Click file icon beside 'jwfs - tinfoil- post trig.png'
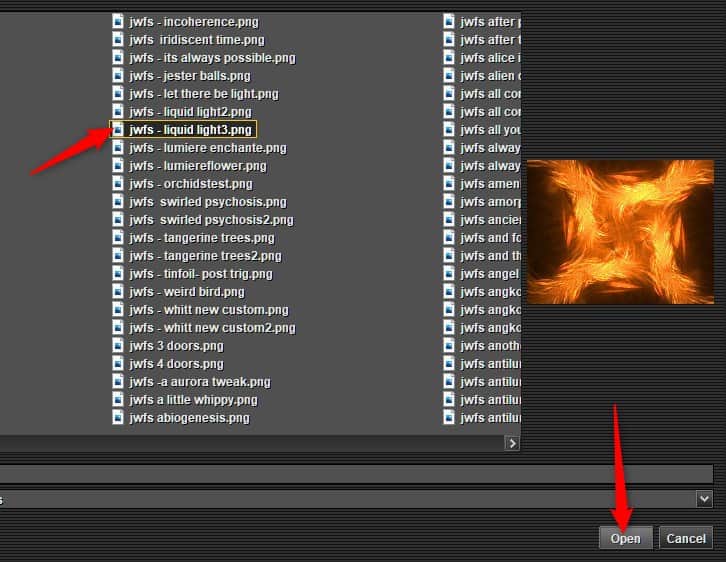The image size is (726, 562). pos(118,274)
